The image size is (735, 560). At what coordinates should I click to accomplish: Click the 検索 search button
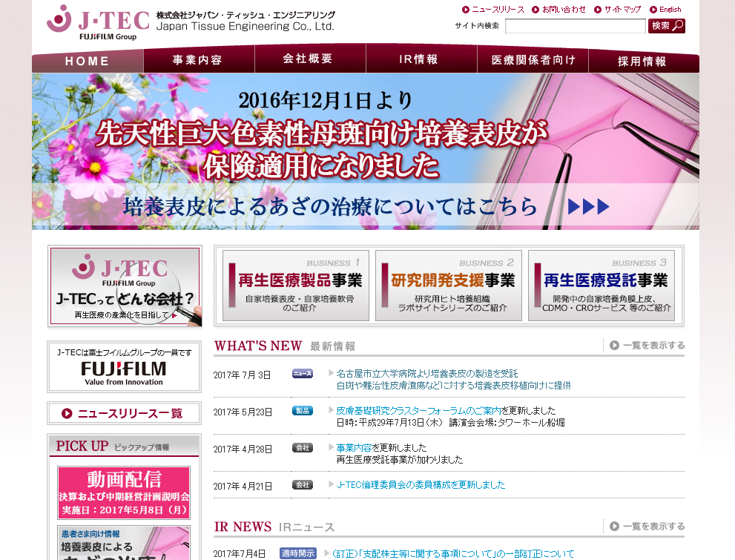pyautogui.click(x=667, y=26)
